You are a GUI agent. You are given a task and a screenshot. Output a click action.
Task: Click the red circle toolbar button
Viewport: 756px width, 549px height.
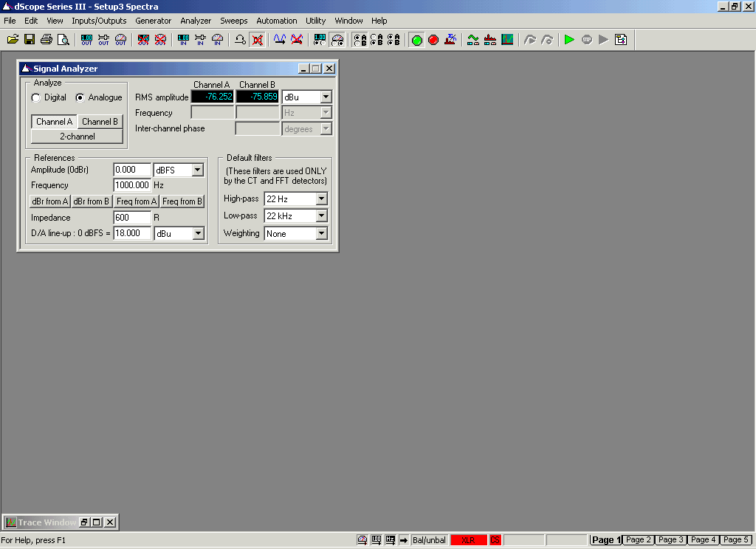[433, 40]
